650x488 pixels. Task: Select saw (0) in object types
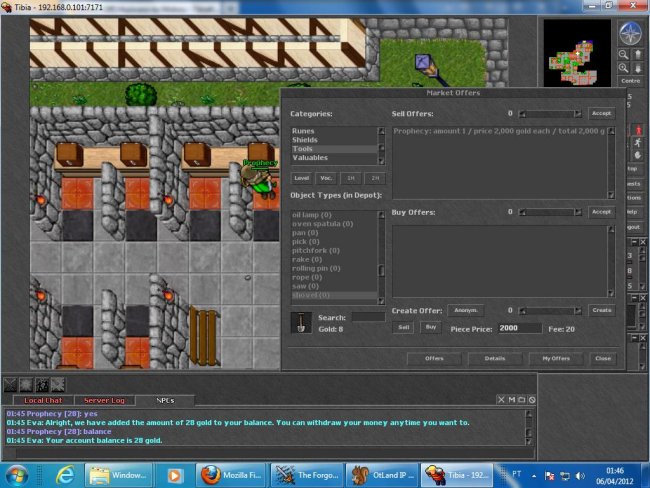334,286
